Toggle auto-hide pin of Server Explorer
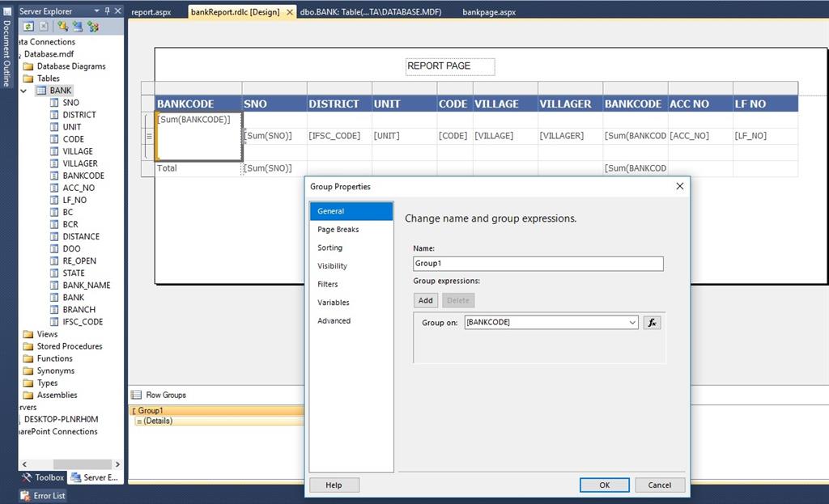Viewport: 829px width, 504px height. click(108, 11)
